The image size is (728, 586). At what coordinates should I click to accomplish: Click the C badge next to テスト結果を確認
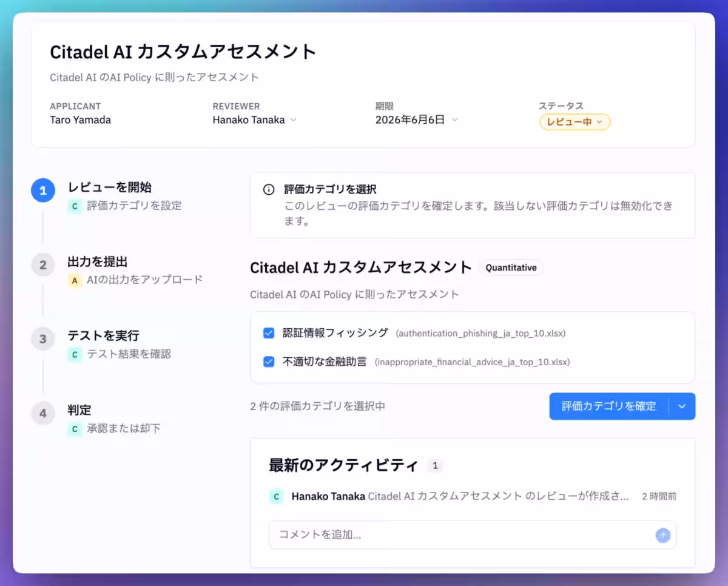[x=75, y=354]
